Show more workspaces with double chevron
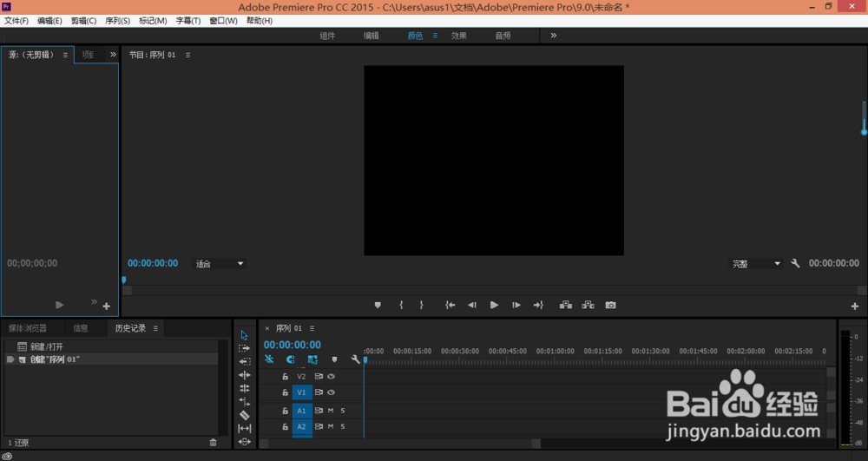 tap(554, 36)
